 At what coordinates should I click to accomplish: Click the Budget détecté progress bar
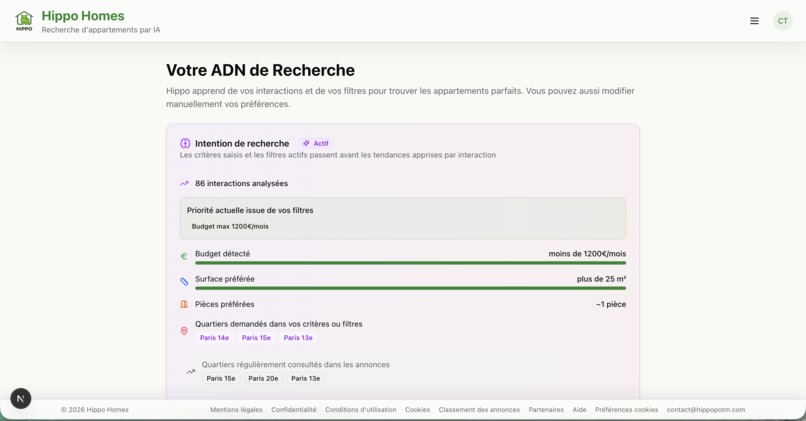410,263
